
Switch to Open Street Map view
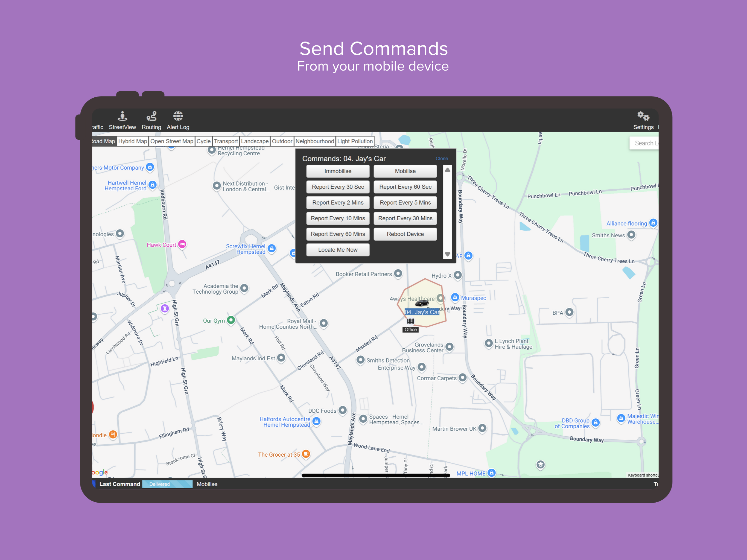pos(172,141)
